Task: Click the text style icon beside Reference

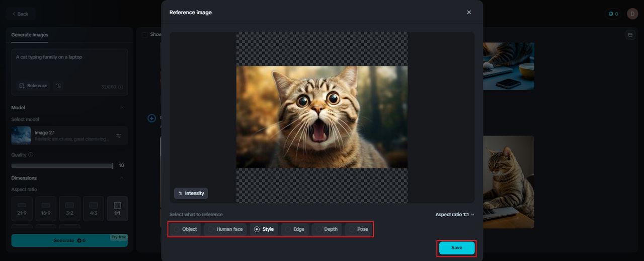Action: click(x=58, y=86)
